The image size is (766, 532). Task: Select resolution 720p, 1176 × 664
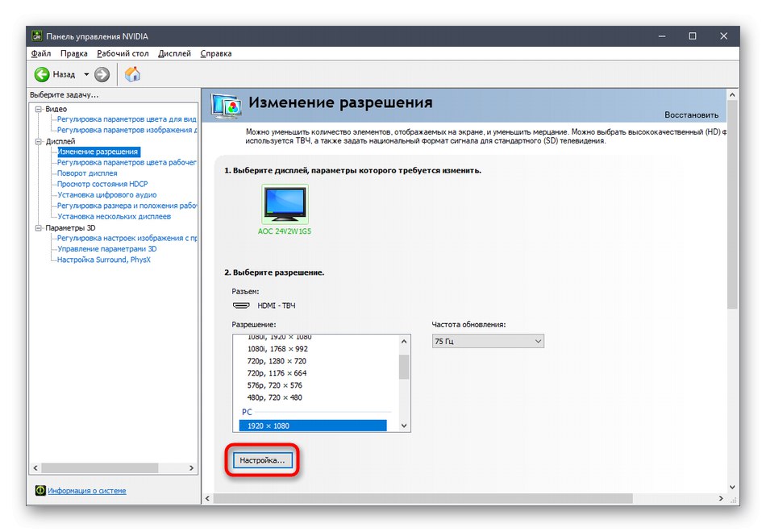pos(277,373)
